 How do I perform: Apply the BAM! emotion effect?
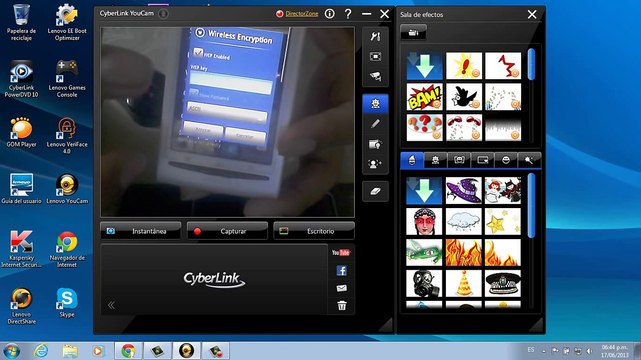(x=424, y=97)
